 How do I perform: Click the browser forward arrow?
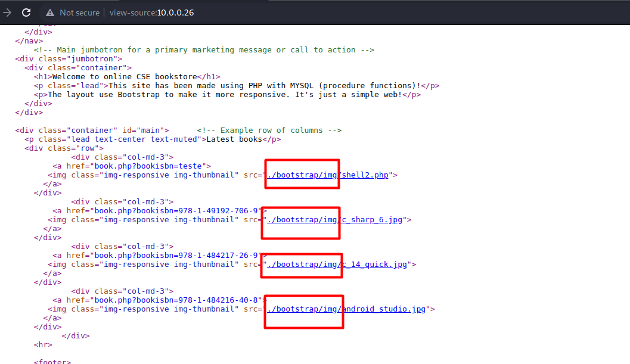pyautogui.click(x=7, y=13)
